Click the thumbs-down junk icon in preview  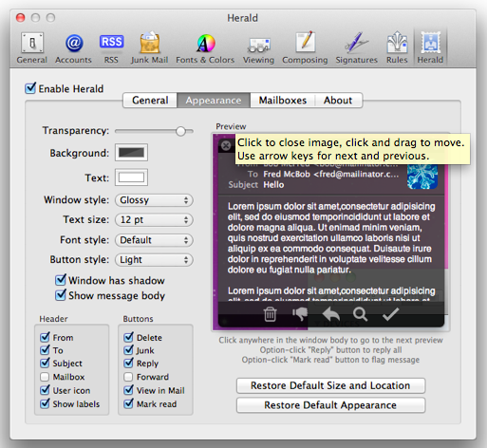[300, 314]
